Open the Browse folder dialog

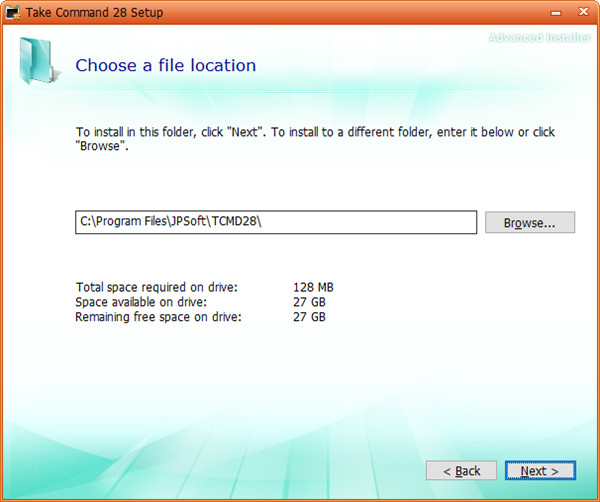[x=530, y=222]
